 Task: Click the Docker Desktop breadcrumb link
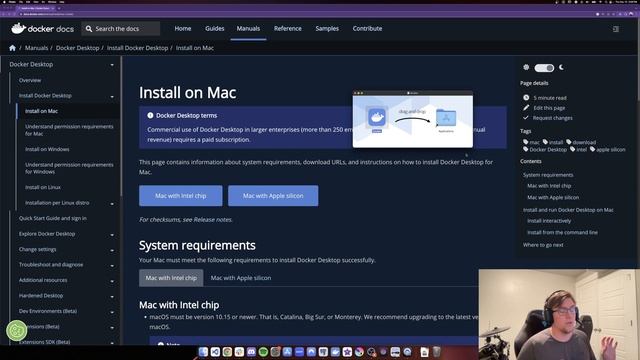tap(78, 48)
